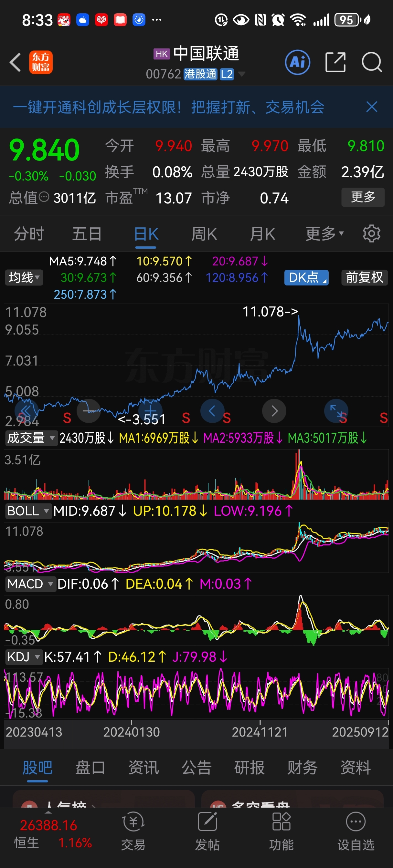The image size is (393, 868).
Task: Open the 资料 profile tab
Action: click(x=356, y=768)
